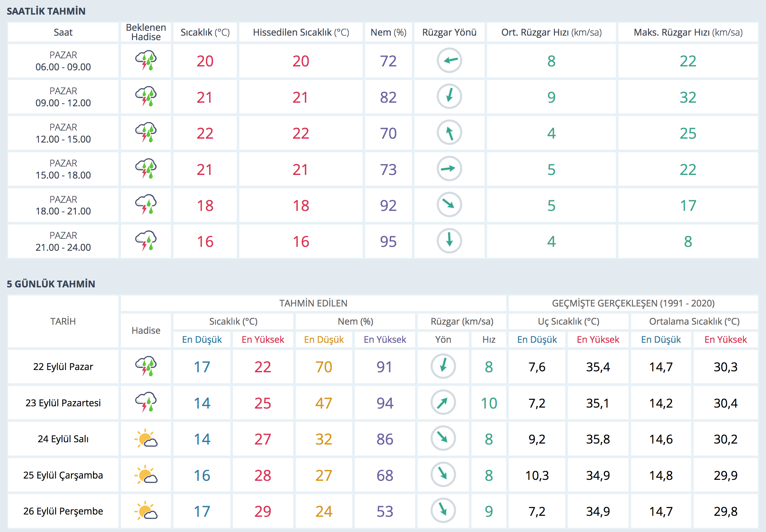Click the partly sunny icon for 24 Eylül Salı
The width and height of the screenshot is (766, 532).
click(x=146, y=438)
